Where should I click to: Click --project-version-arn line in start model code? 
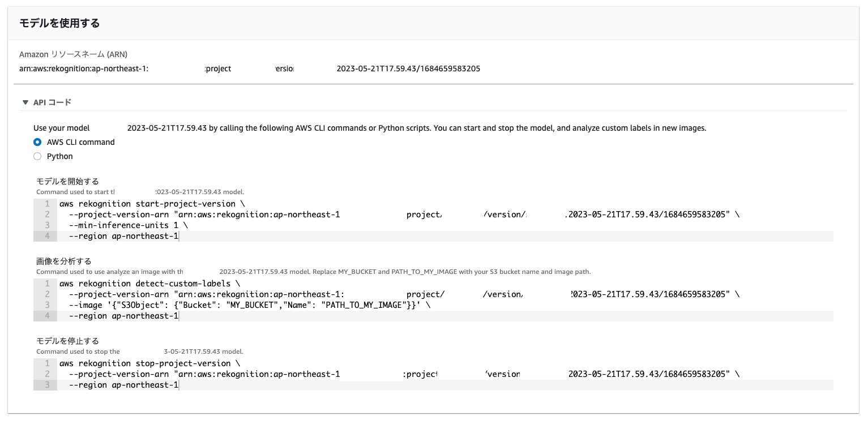tap(404, 215)
